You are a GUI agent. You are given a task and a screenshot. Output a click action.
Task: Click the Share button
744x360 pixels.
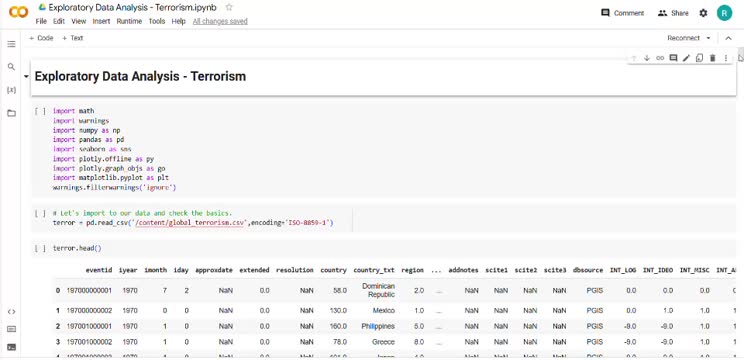(673, 13)
